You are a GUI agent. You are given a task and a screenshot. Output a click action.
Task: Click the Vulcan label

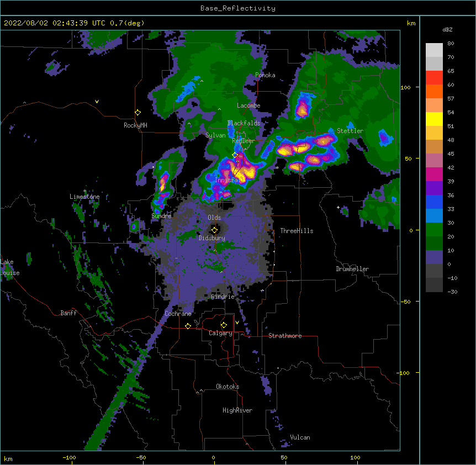(x=300, y=437)
